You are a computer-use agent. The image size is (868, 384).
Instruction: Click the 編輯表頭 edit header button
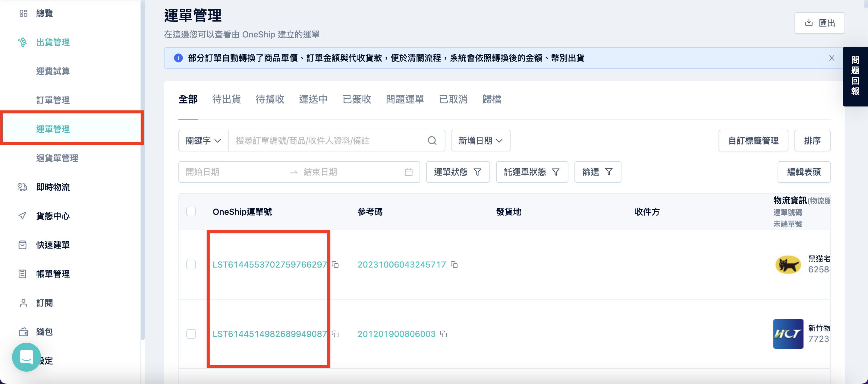coord(804,172)
